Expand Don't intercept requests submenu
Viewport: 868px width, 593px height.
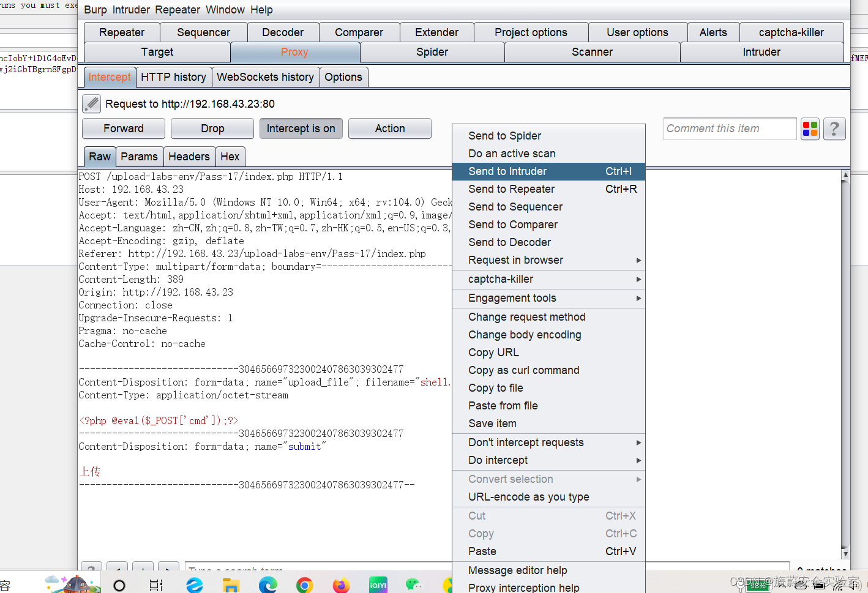tap(548, 442)
